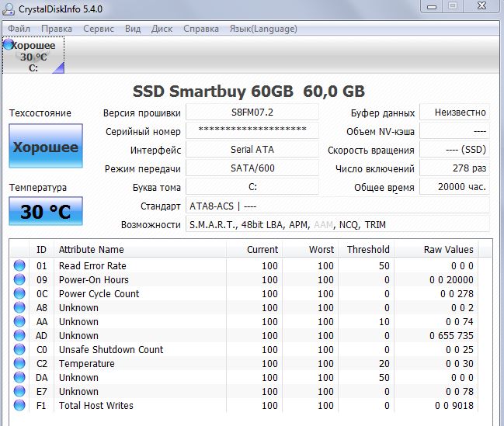Click the Serial ATA interface field
Viewport: 504px width, 426px height.
252,150
